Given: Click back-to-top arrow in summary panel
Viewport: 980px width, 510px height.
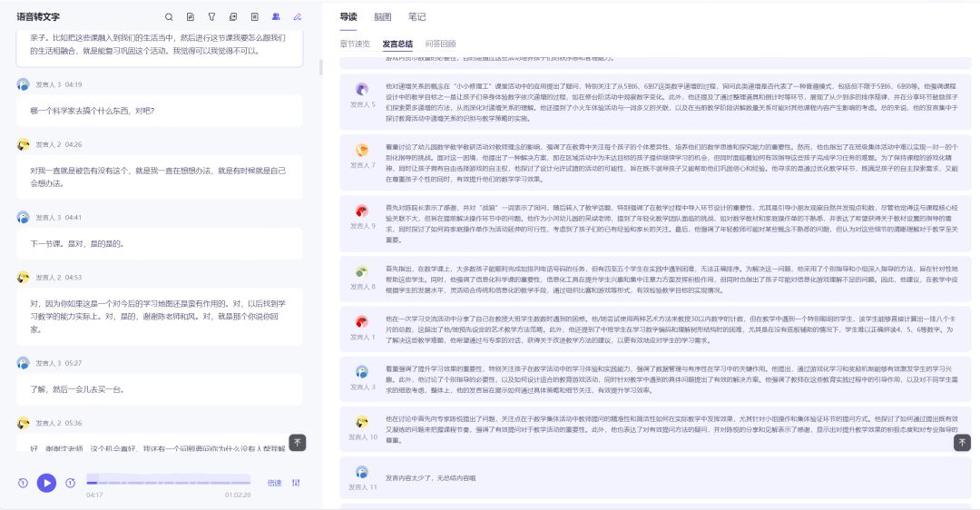Looking at the screenshot, I should tap(962, 443).
